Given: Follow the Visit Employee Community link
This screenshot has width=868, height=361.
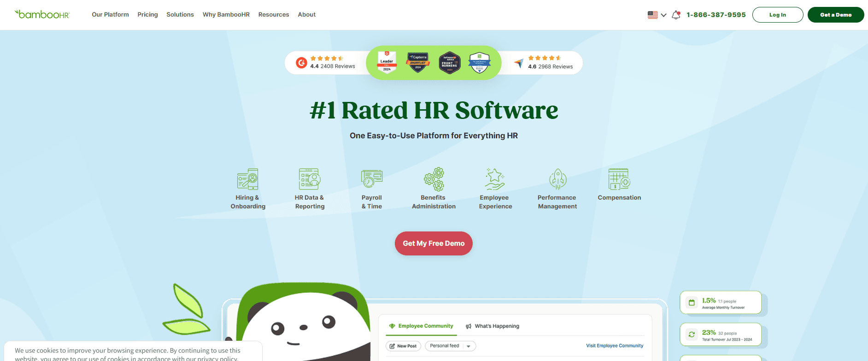Looking at the screenshot, I should pyautogui.click(x=614, y=346).
